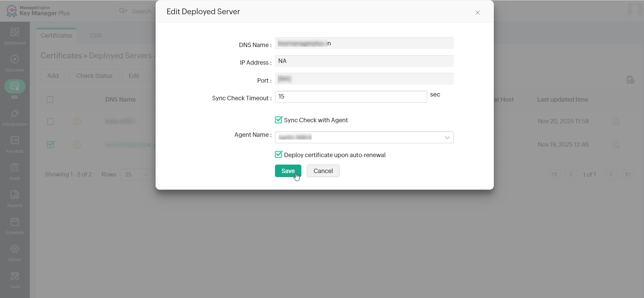
Task: Click the search magnifier icon
Action: point(122,11)
